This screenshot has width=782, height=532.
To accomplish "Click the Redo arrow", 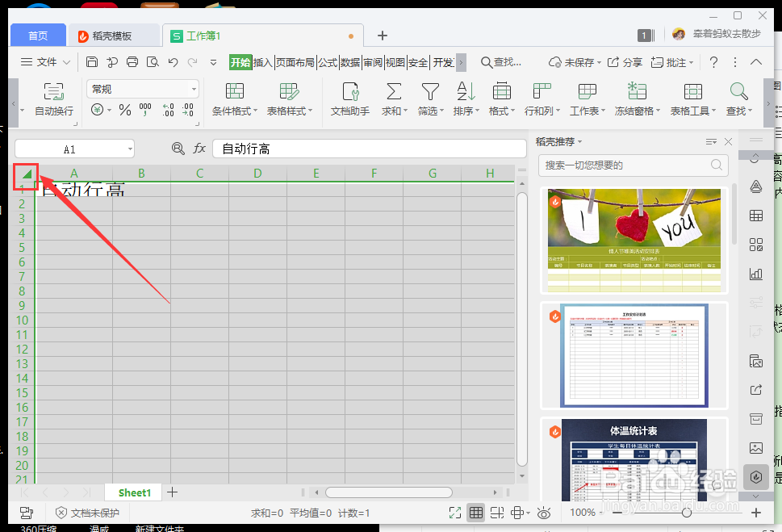I will pyautogui.click(x=193, y=62).
